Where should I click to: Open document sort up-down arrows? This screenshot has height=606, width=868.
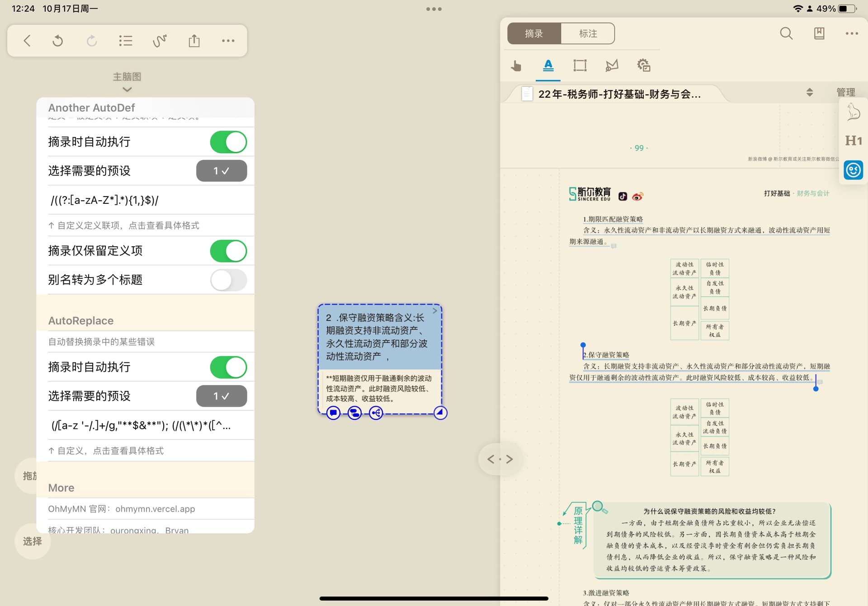click(810, 93)
